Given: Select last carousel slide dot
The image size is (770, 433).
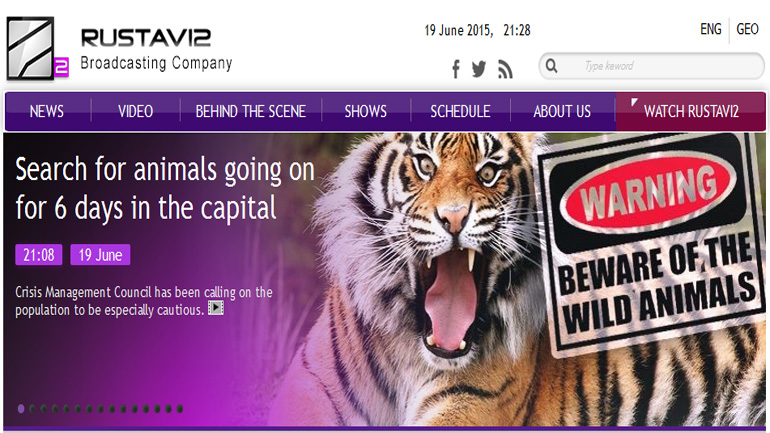Looking at the screenshot, I should tap(180, 408).
